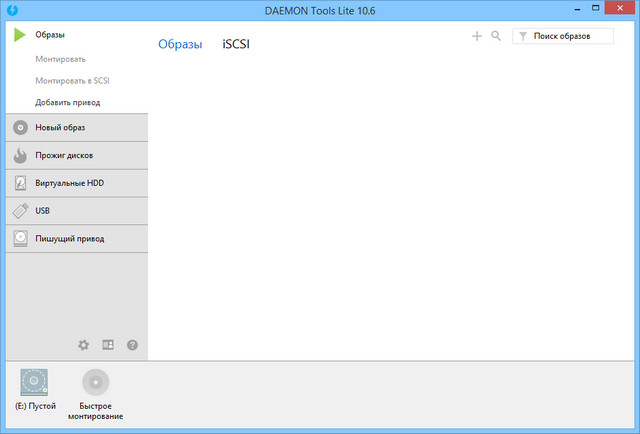This screenshot has width=640, height=434.
Task: Add an image with the plus icon
Action: click(477, 36)
